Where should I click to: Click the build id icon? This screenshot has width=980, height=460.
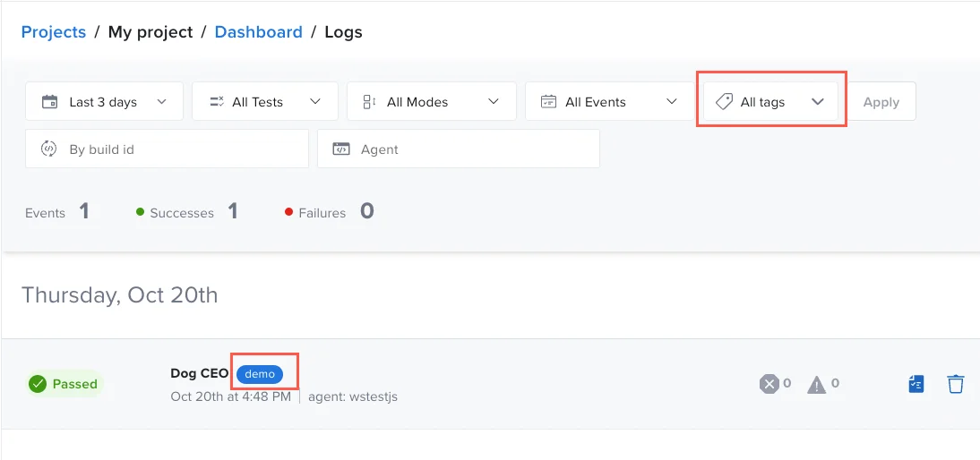click(50, 149)
